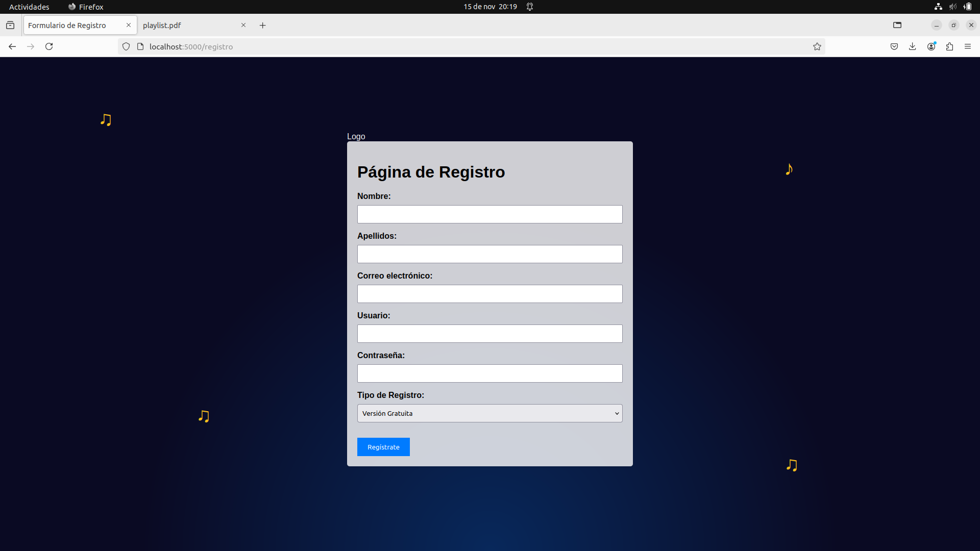Focus the Correo electrónico input field
Viewport: 980px width, 551px height.
490,294
